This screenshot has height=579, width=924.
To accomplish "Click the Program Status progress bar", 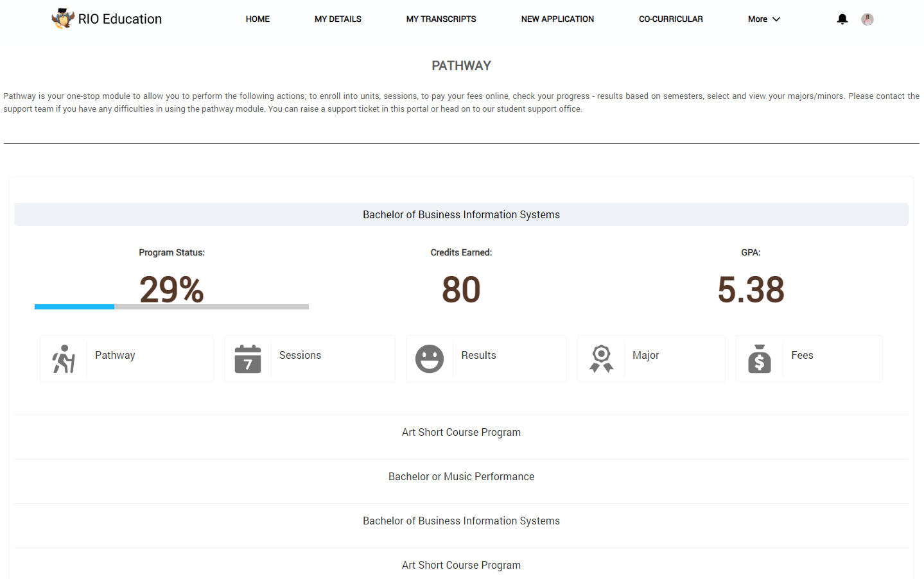I will click(171, 307).
